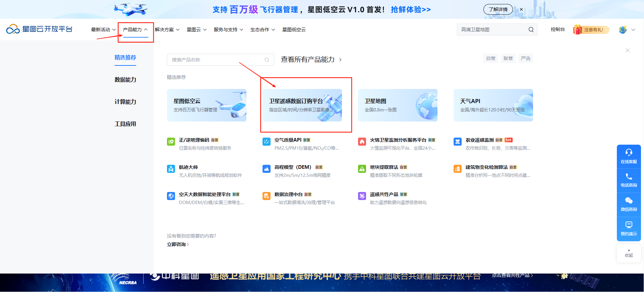644x292 pixels.
Task: Expand the 解决方案 dropdown menu
Action: pyautogui.click(x=167, y=30)
